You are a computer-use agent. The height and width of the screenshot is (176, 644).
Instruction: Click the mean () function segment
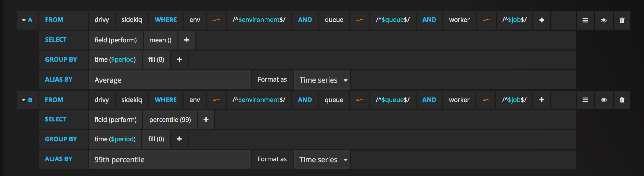tap(160, 40)
